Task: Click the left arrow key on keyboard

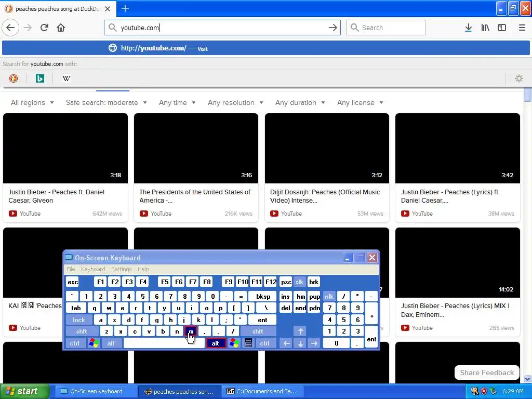Action: pyautogui.click(x=286, y=343)
